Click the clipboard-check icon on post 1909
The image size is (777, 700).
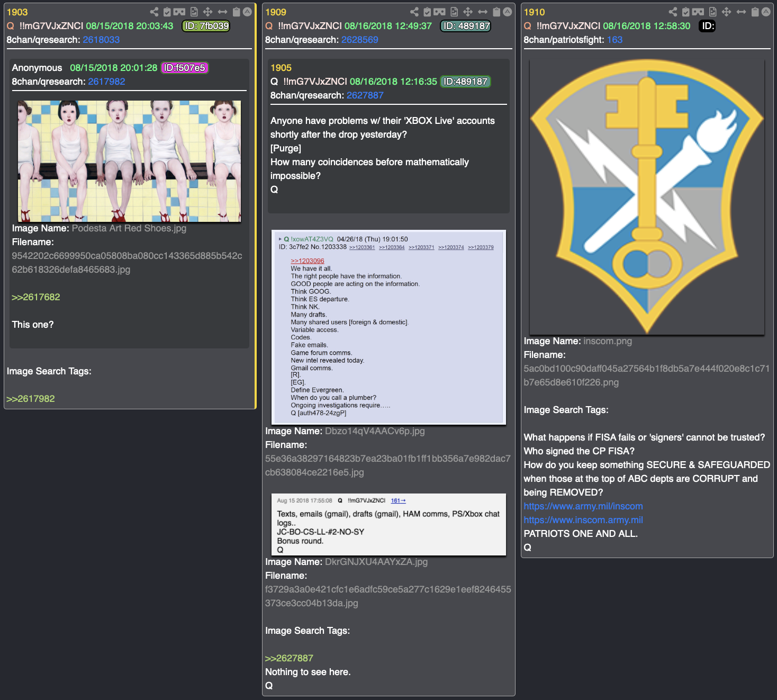coord(428,12)
